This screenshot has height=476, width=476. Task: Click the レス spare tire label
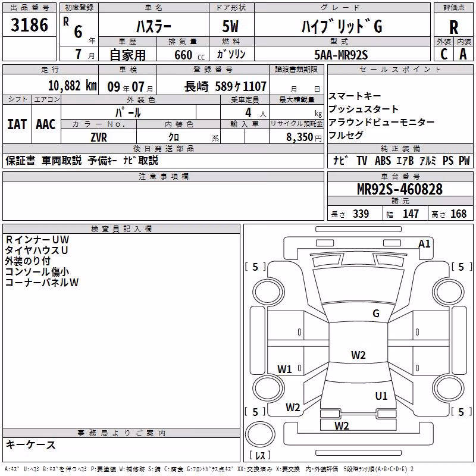coord(260,455)
